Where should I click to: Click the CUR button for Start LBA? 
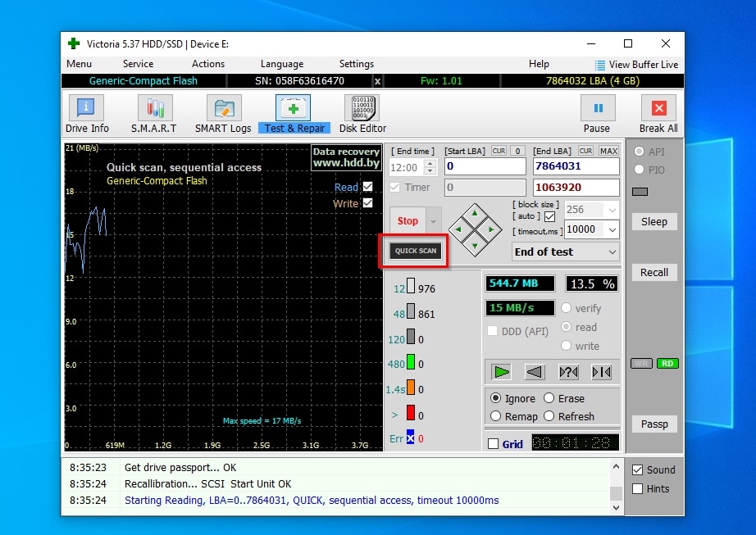point(499,152)
